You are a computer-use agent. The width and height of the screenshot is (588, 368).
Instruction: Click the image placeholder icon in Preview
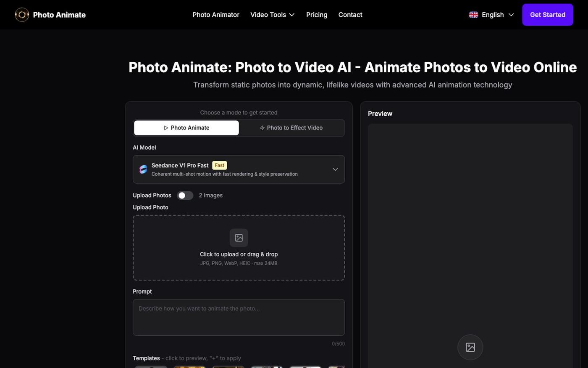[470, 347]
